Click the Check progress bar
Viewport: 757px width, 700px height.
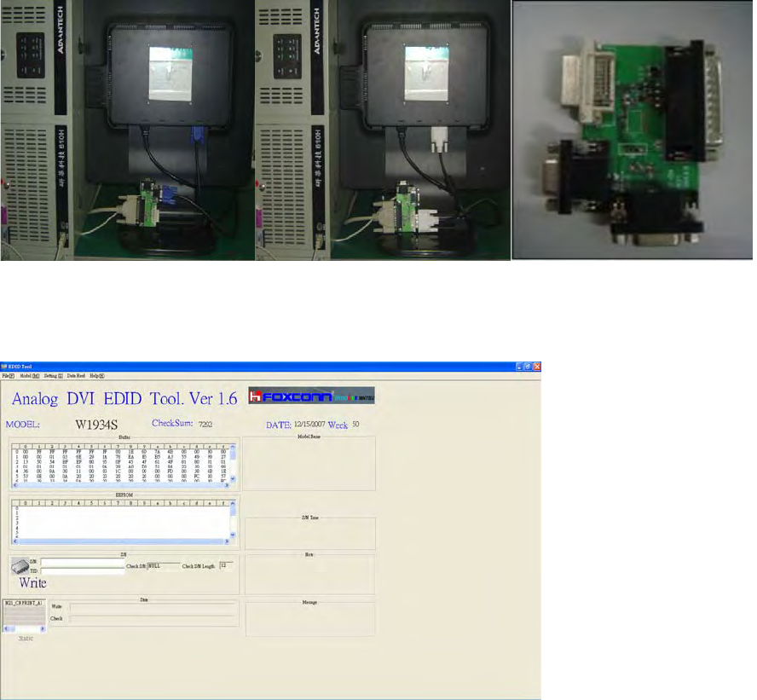click(x=153, y=618)
